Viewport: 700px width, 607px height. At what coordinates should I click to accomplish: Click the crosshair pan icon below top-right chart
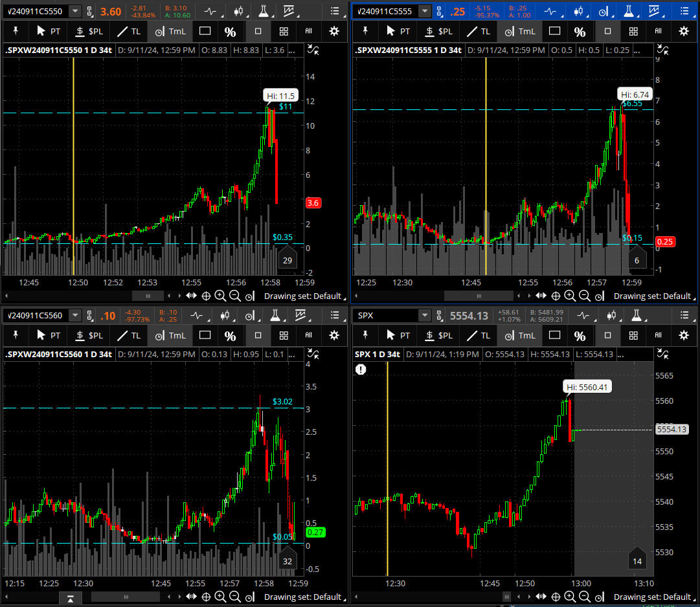pos(556,296)
